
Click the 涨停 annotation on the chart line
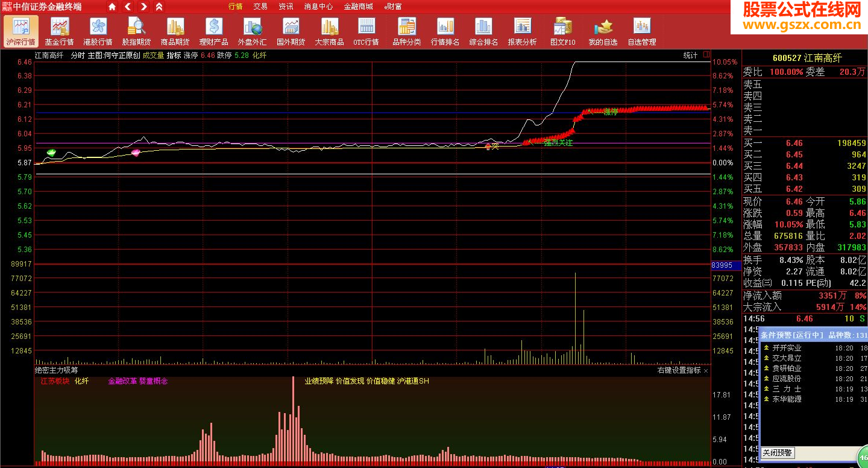pyautogui.click(x=611, y=112)
